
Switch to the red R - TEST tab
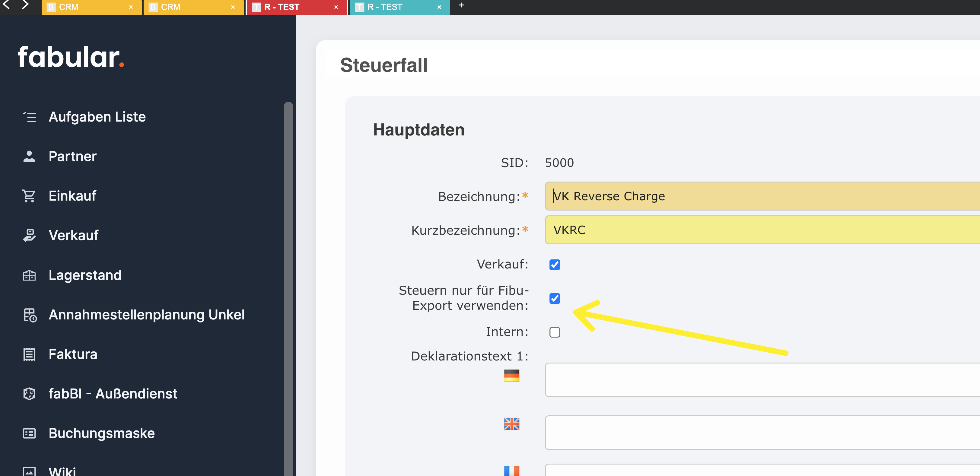pos(289,7)
